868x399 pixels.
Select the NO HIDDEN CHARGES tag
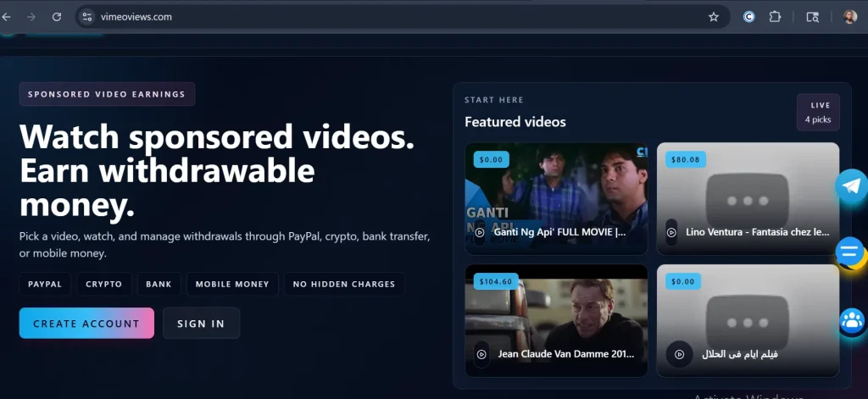[x=344, y=284]
